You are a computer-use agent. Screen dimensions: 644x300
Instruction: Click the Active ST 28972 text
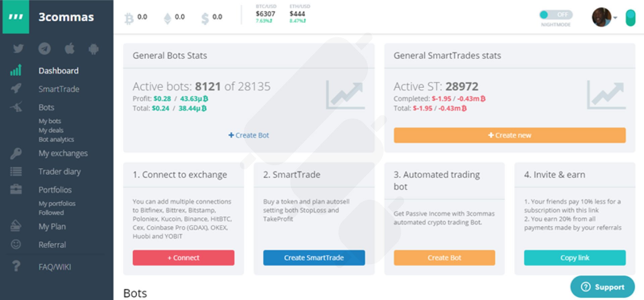[436, 86]
